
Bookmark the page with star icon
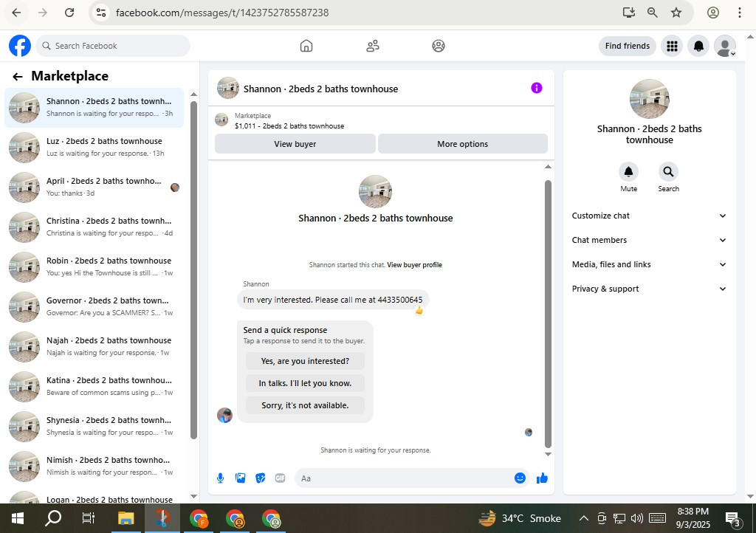coord(676,13)
